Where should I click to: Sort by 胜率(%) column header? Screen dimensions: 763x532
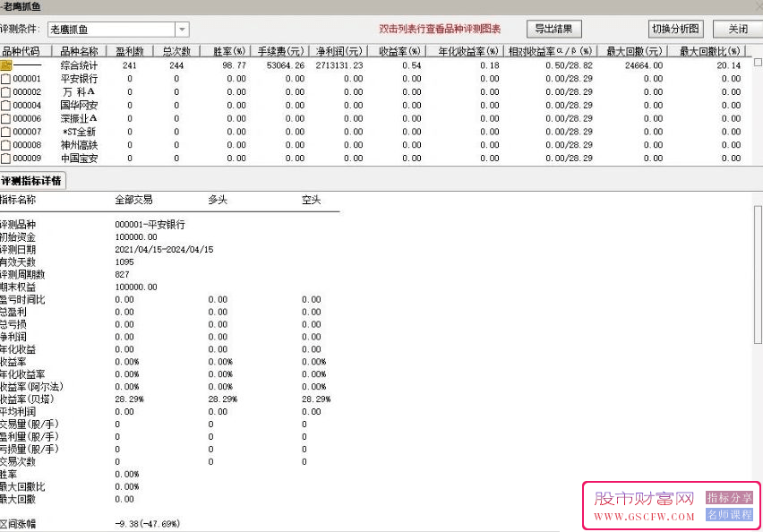226,51
